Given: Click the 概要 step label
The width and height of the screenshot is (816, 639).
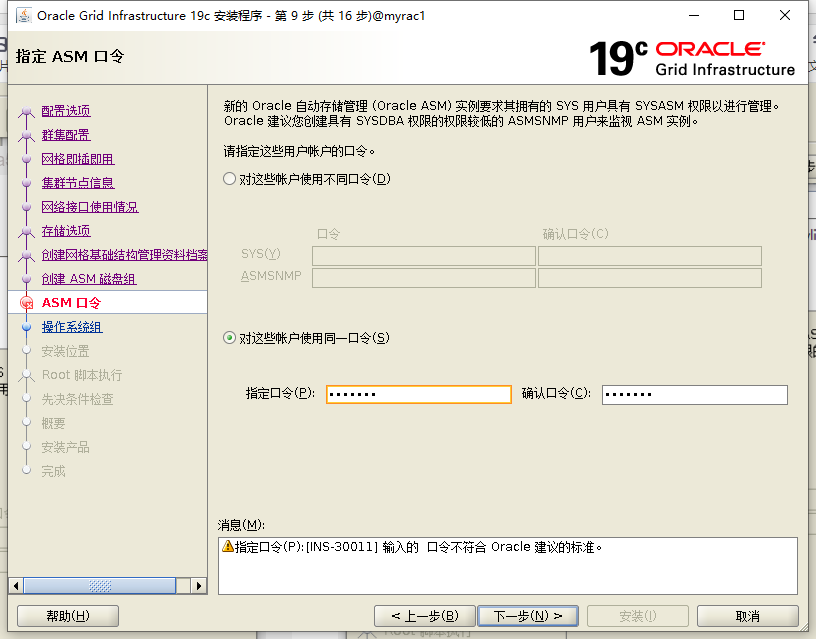Looking at the screenshot, I should [x=54, y=423].
